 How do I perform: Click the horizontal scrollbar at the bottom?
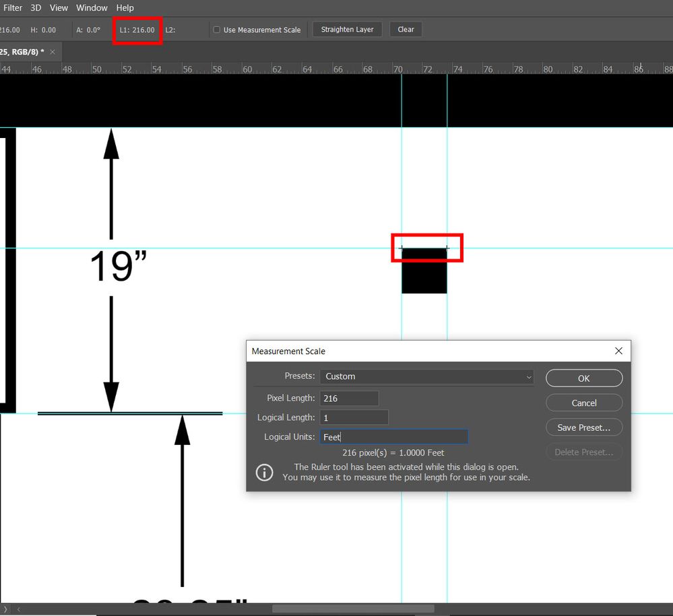[x=354, y=608]
